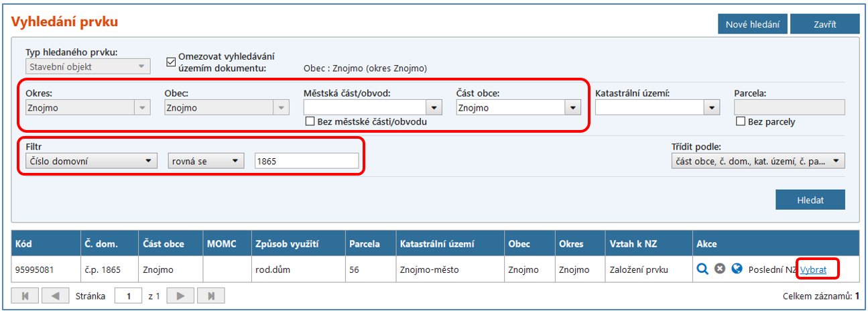Open the 'Katastrální území' dropdown

pos(710,107)
